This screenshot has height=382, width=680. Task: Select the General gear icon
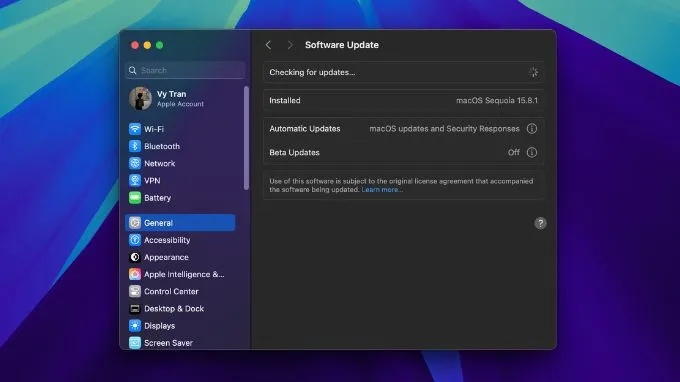135,222
